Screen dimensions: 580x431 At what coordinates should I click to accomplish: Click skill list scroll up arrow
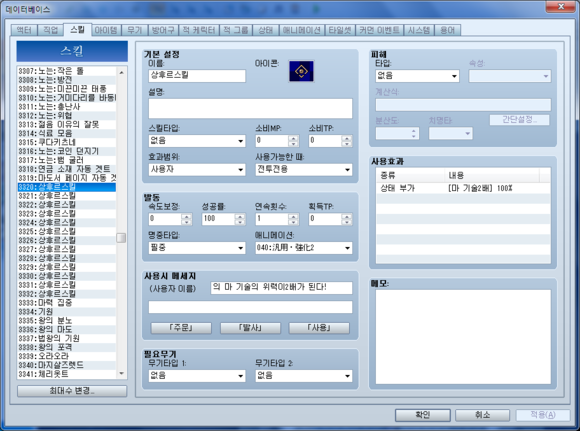coord(121,73)
